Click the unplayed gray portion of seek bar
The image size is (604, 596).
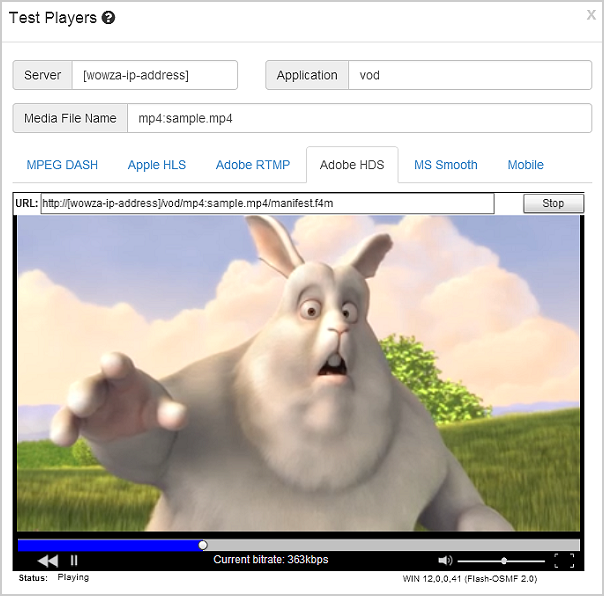pyautogui.click(x=393, y=545)
